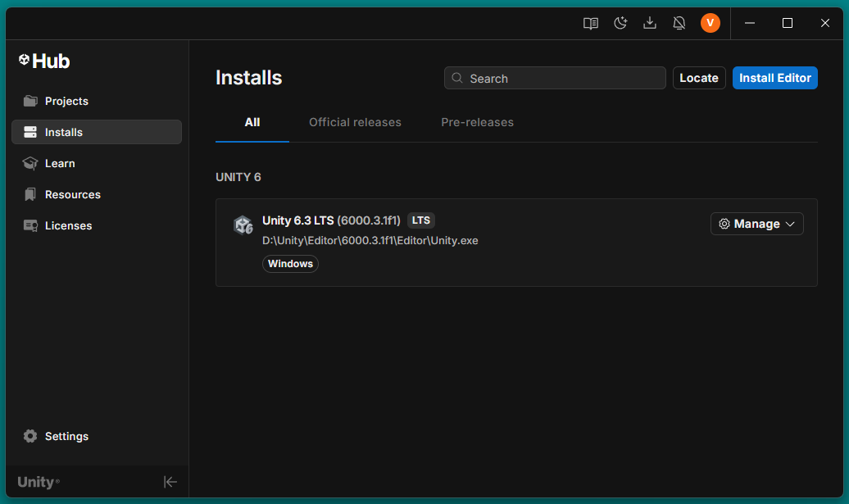
Task: Click the Unity Hub logo
Action: [44, 61]
